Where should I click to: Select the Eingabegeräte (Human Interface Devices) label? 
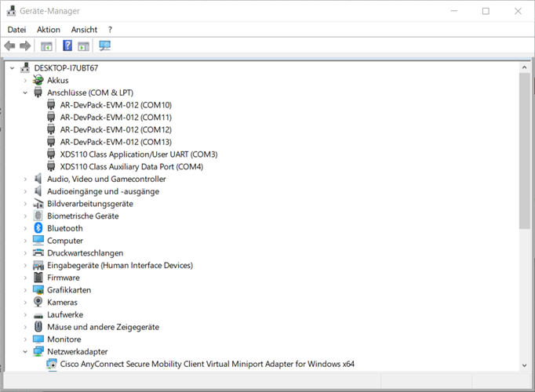[120, 265]
